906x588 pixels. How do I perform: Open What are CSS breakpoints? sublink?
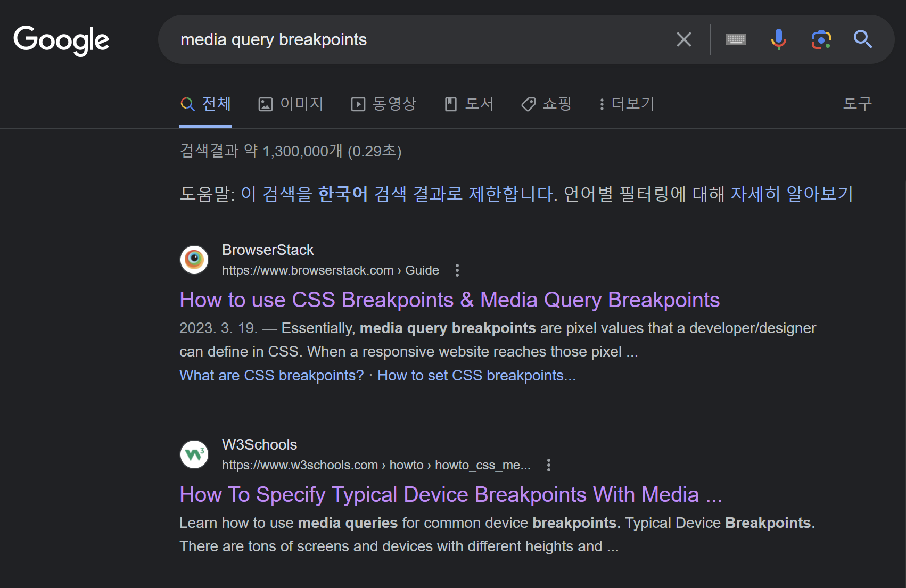[271, 376]
